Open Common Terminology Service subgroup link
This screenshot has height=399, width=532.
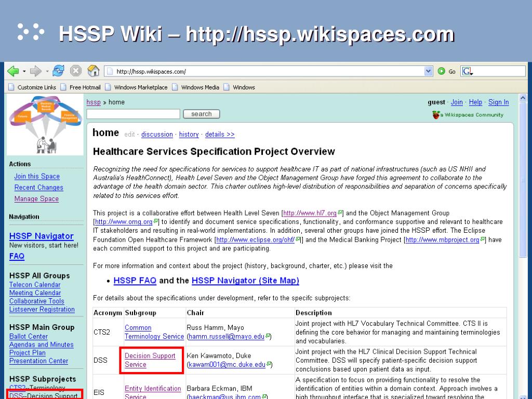(x=154, y=332)
